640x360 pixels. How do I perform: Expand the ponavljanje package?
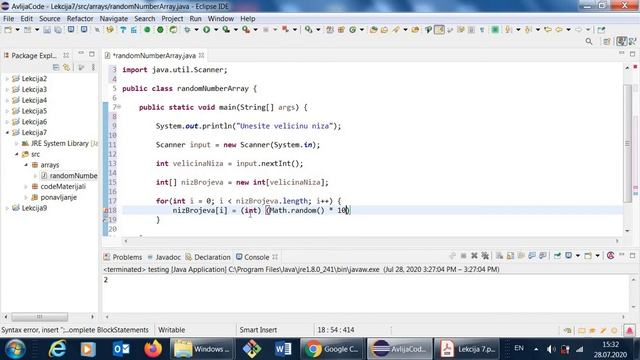tap(27, 198)
